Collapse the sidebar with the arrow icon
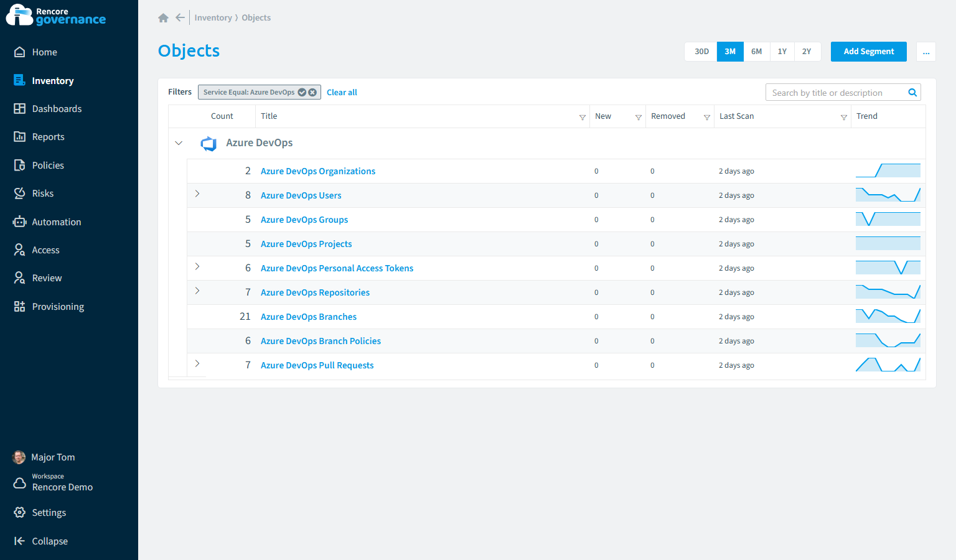The height and width of the screenshot is (560, 956). point(19,541)
